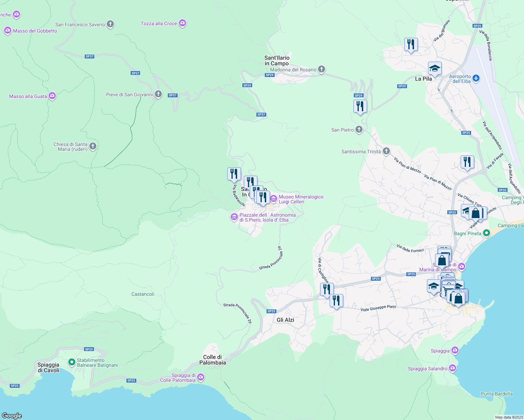524x420 pixels.
Task: Open the Museo Mineralogico Luigi Celleri museum marker
Action: [x=274, y=199]
